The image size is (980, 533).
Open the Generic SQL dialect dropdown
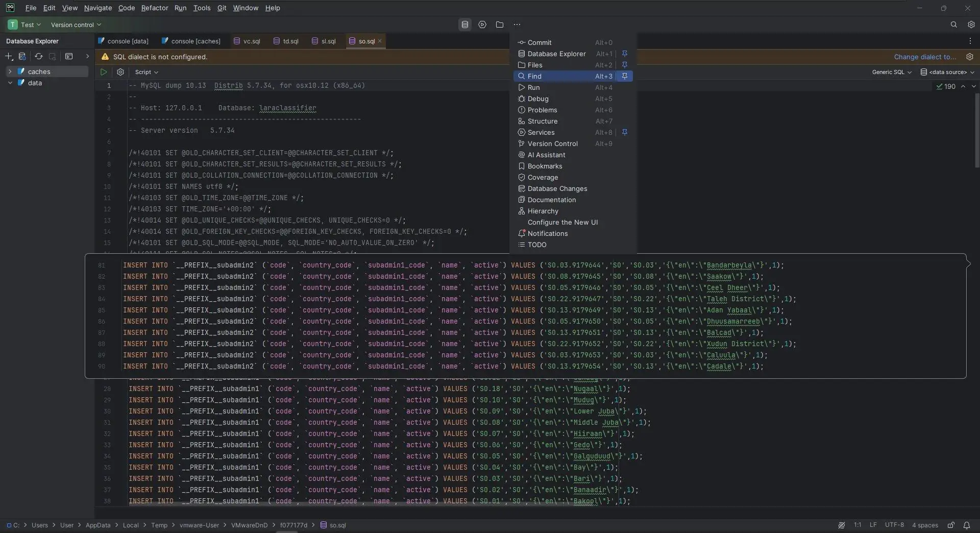(x=891, y=72)
